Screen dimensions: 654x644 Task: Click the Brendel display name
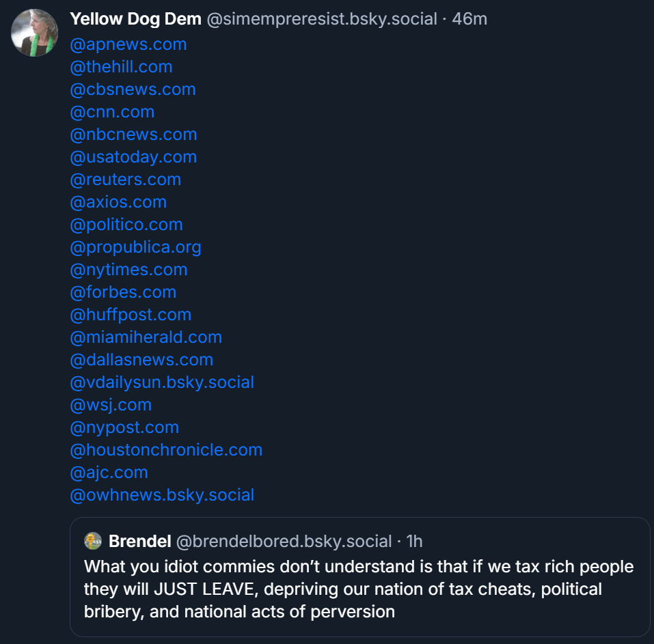click(x=140, y=542)
